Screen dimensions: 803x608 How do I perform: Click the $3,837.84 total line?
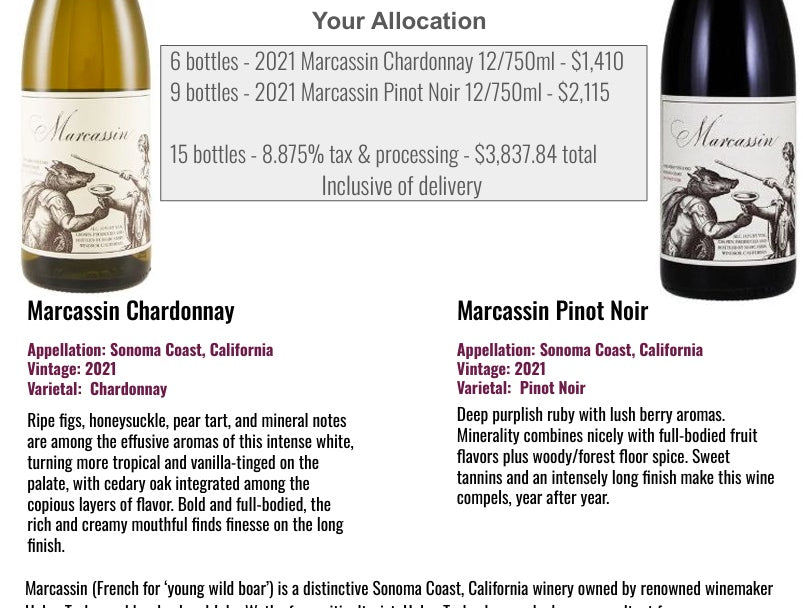tap(383, 154)
